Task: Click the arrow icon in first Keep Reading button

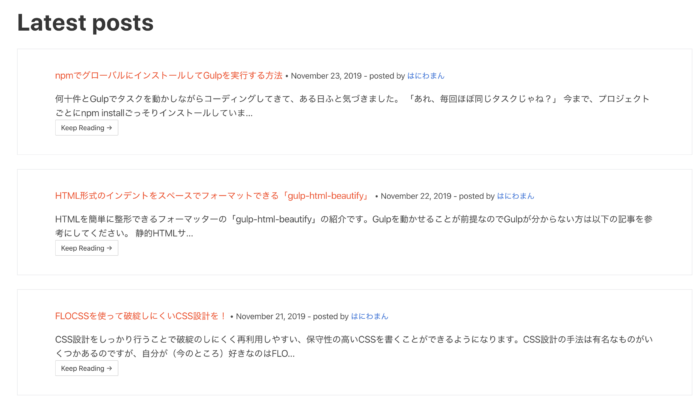Action: pyautogui.click(x=109, y=128)
